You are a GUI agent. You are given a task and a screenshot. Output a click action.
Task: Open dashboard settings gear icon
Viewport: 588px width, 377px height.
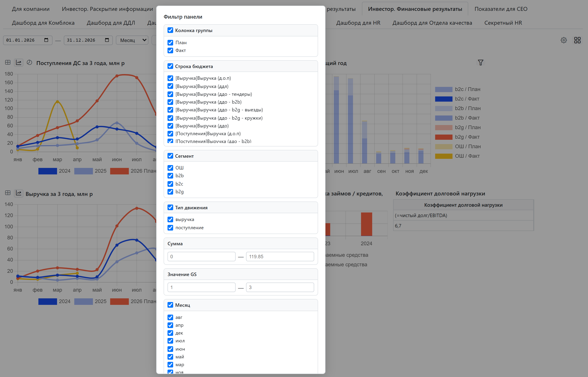[x=563, y=40]
